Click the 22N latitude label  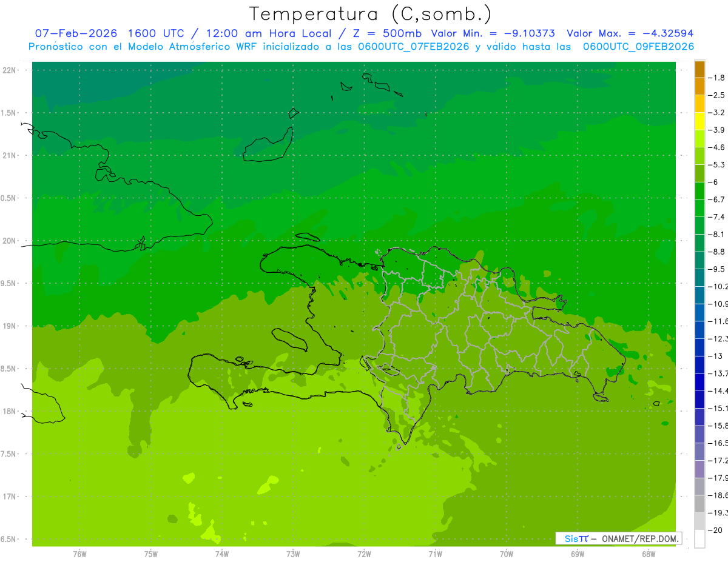click(9, 70)
